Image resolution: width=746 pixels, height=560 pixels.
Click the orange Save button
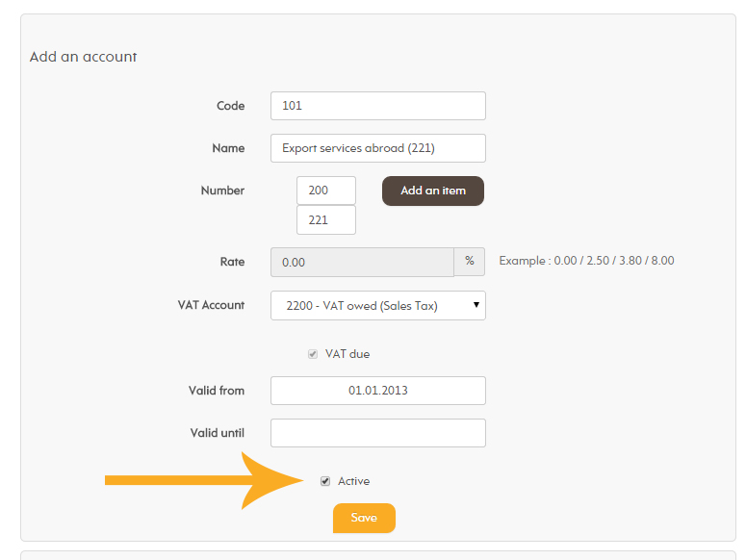click(x=364, y=518)
